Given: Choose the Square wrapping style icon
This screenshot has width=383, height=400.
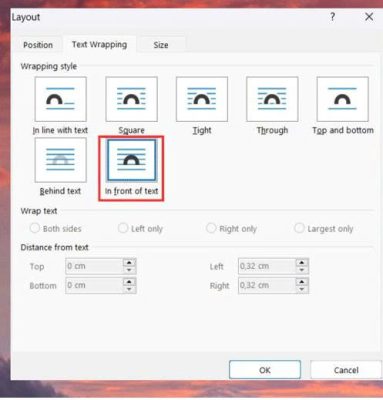Looking at the screenshot, I should (x=131, y=99).
